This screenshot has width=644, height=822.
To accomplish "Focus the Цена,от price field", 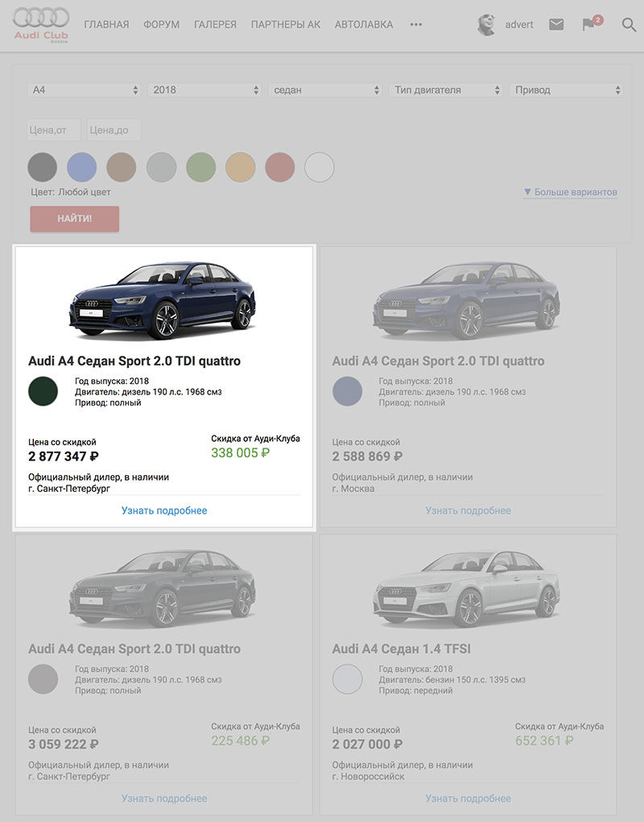I will tap(54, 130).
